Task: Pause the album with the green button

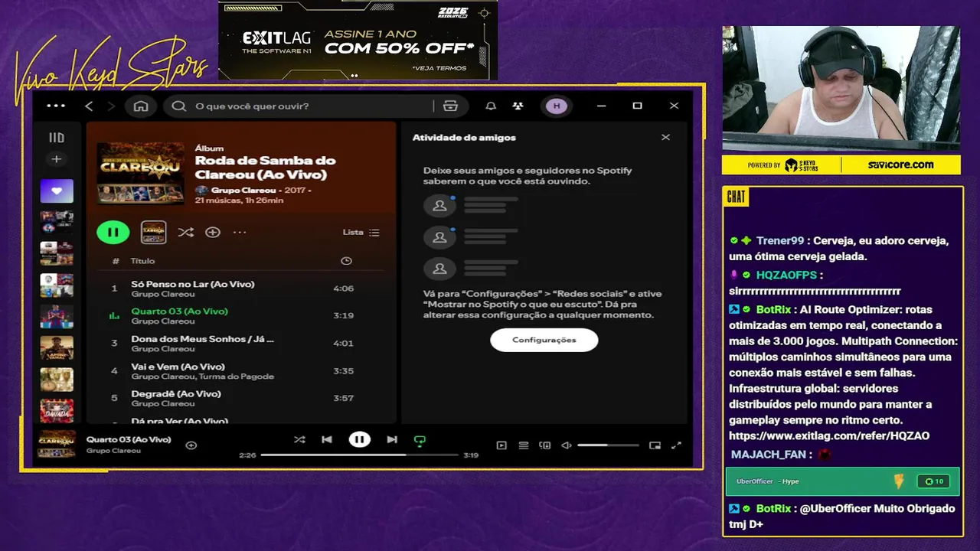Action: coord(113,232)
